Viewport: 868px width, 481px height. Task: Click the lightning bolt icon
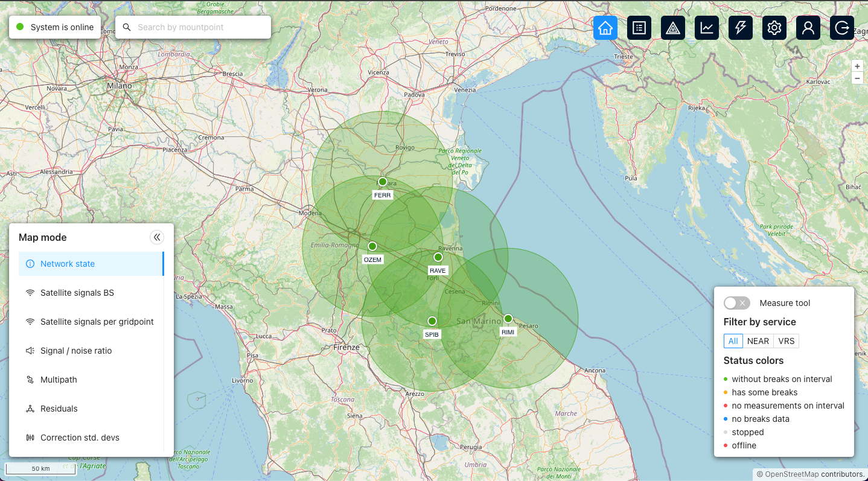740,28
